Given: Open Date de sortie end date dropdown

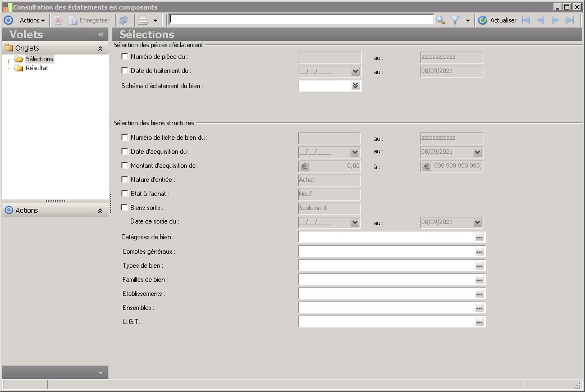Looking at the screenshot, I should [477, 222].
